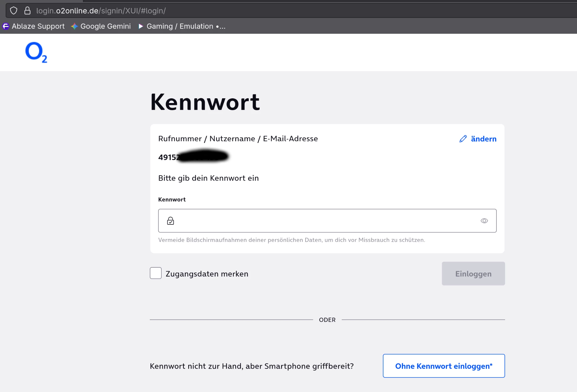
Task: Click the Zugangsdaten merken label text
Action: tap(207, 274)
